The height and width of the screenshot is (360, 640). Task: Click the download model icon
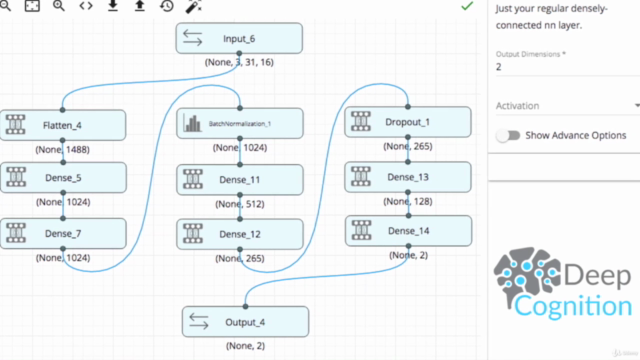[x=113, y=5]
